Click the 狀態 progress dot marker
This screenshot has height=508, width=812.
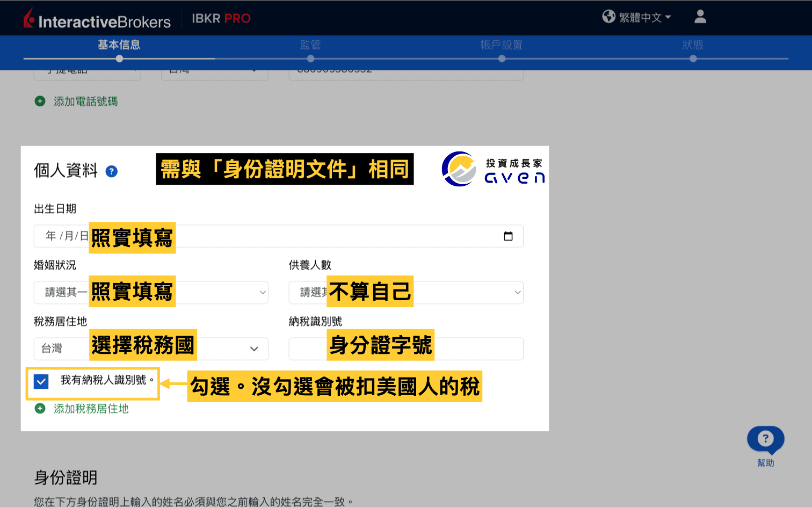pos(693,59)
